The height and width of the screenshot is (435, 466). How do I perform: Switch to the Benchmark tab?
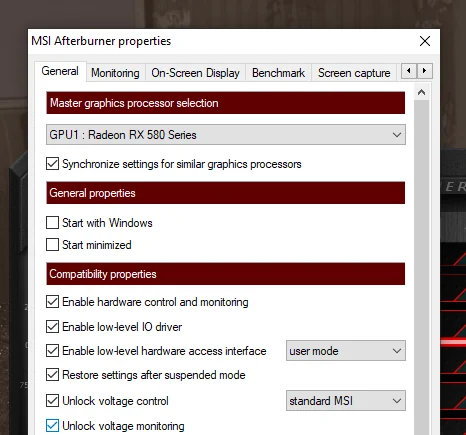pyautogui.click(x=278, y=73)
